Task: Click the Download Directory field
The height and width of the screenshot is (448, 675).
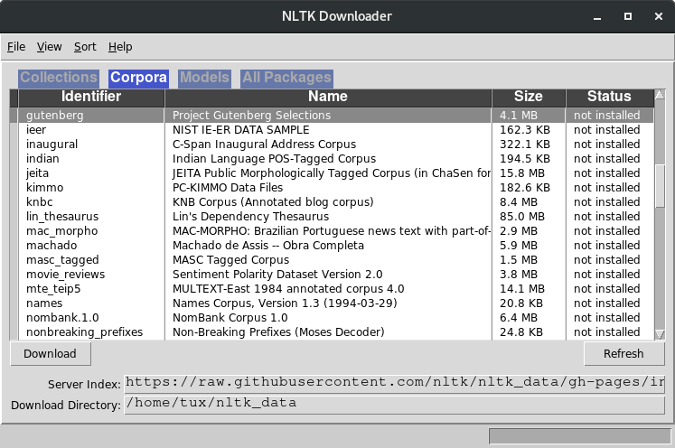Action: [394, 404]
